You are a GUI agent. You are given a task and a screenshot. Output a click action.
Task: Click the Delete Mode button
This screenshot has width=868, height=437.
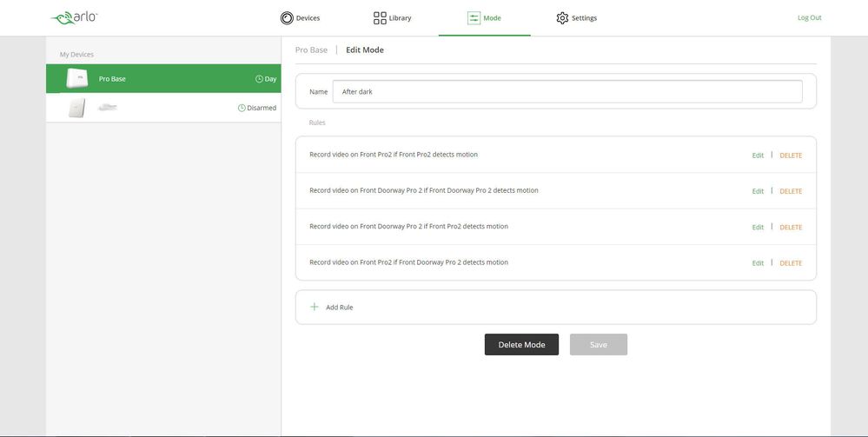pyautogui.click(x=521, y=345)
